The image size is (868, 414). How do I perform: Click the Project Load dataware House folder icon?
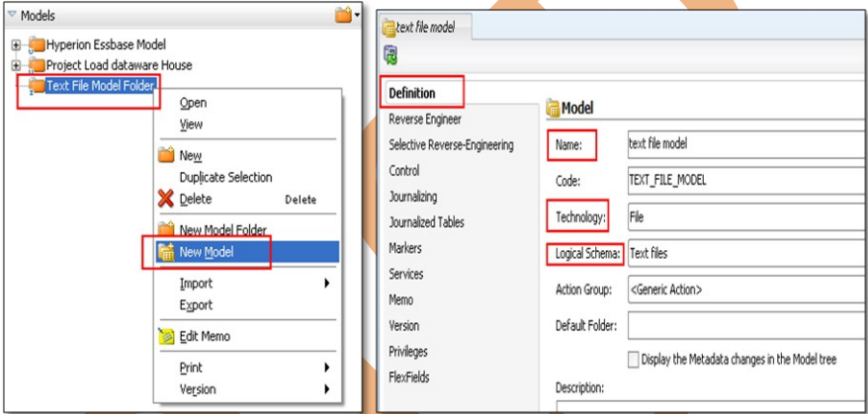pos(37,65)
